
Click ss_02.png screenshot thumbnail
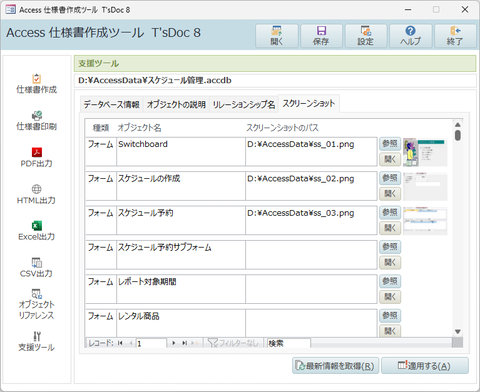pyautogui.click(x=425, y=186)
